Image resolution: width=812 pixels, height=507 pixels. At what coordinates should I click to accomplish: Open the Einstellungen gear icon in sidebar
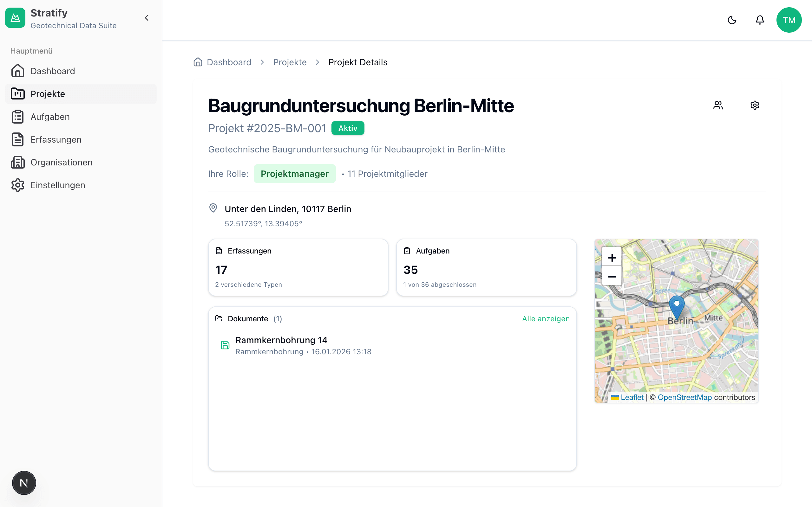point(18,185)
